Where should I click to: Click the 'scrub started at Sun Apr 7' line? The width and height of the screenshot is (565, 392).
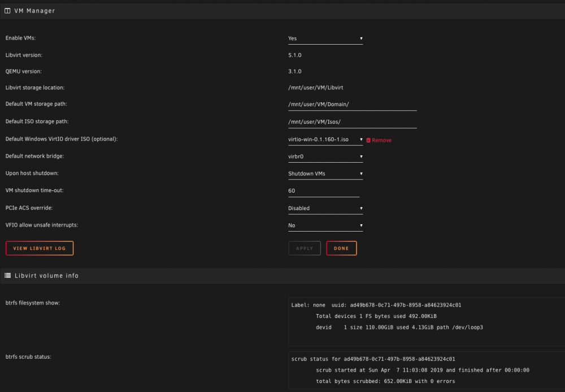pos(423,371)
